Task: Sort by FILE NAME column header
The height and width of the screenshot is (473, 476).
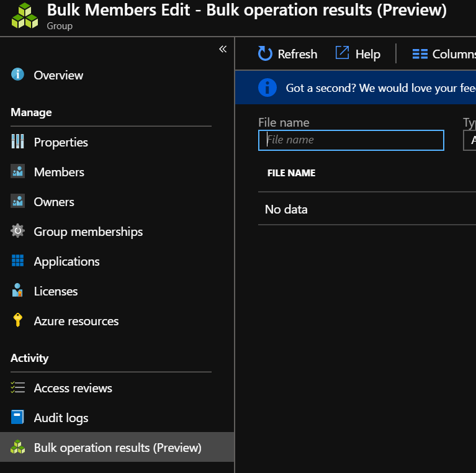Action: click(x=291, y=173)
